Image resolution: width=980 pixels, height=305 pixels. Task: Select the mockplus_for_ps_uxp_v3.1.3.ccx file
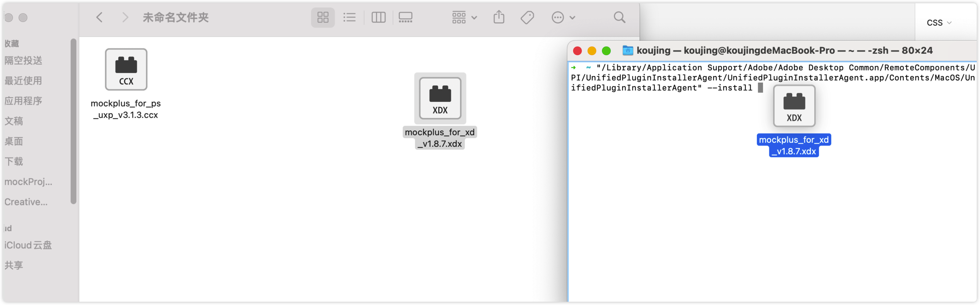[126, 70]
